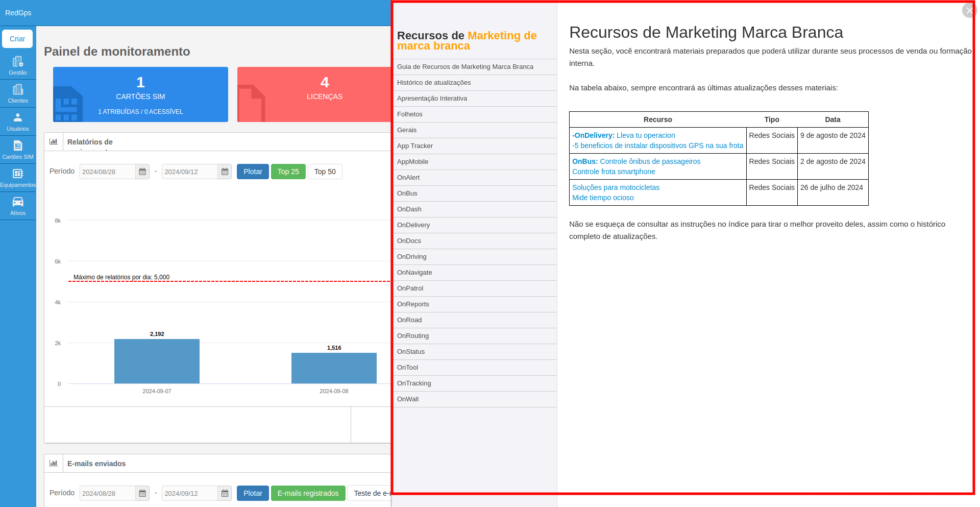The width and height of the screenshot is (980, 507).
Task: Select OnReports in the resources menu
Action: click(475, 304)
